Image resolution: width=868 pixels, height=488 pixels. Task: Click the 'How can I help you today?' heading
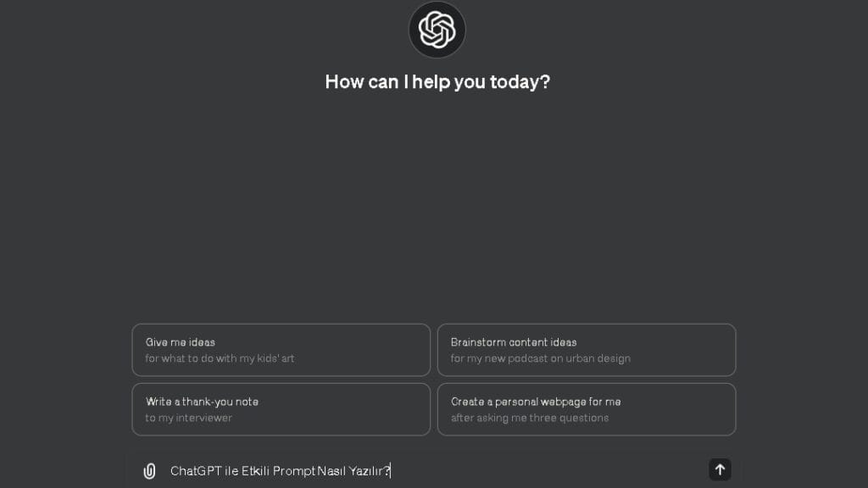(437, 81)
